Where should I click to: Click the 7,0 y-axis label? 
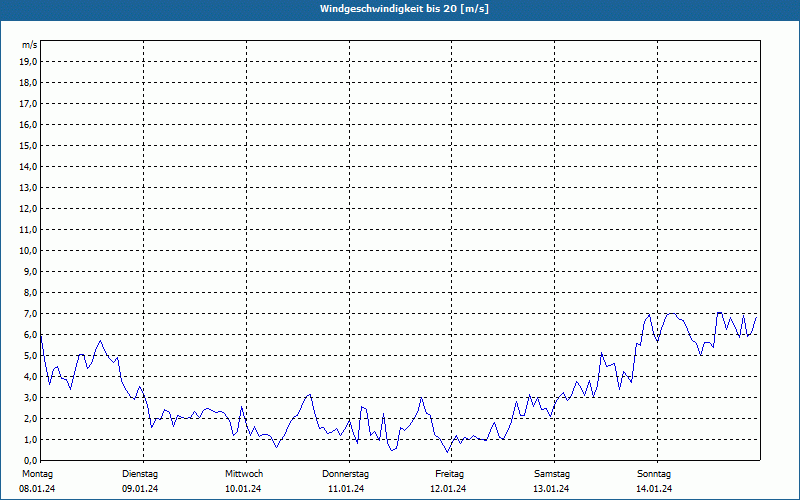pyautogui.click(x=30, y=314)
